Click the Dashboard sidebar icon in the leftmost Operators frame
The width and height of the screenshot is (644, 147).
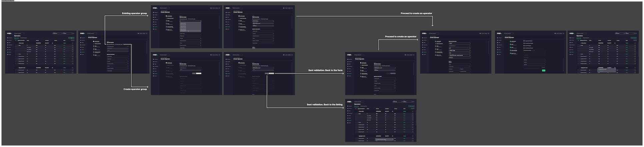tap(8, 38)
